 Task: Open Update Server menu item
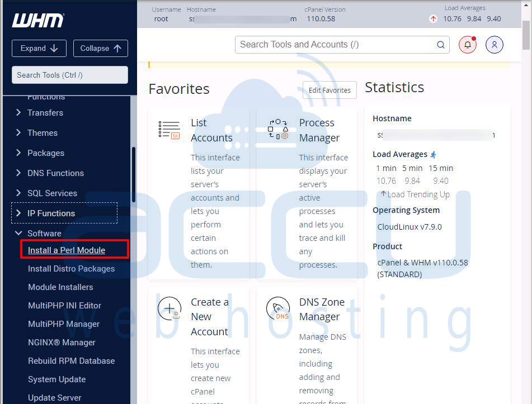[x=55, y=397]
